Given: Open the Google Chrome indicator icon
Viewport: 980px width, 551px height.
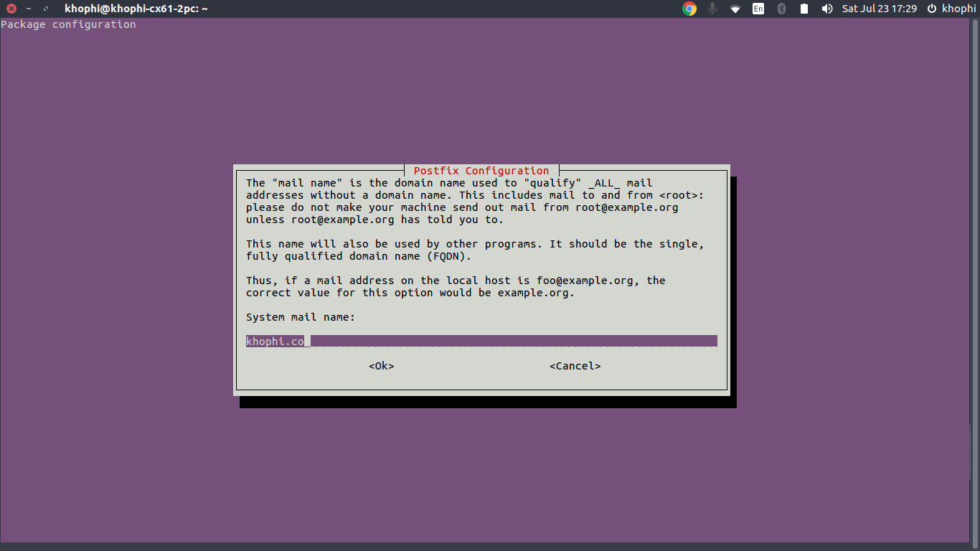Looking at the screenshot, I should point(689,9).
